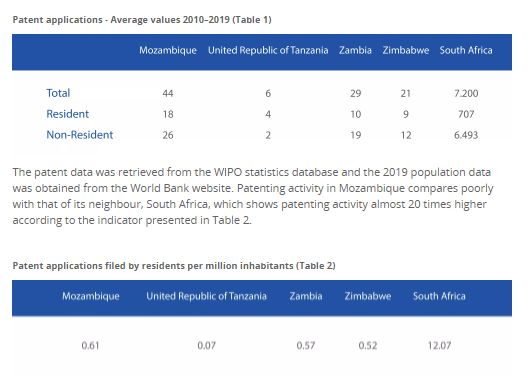Select the 12.07 value in Table 2
The image size is (531, 378).
tap(439, 345)
